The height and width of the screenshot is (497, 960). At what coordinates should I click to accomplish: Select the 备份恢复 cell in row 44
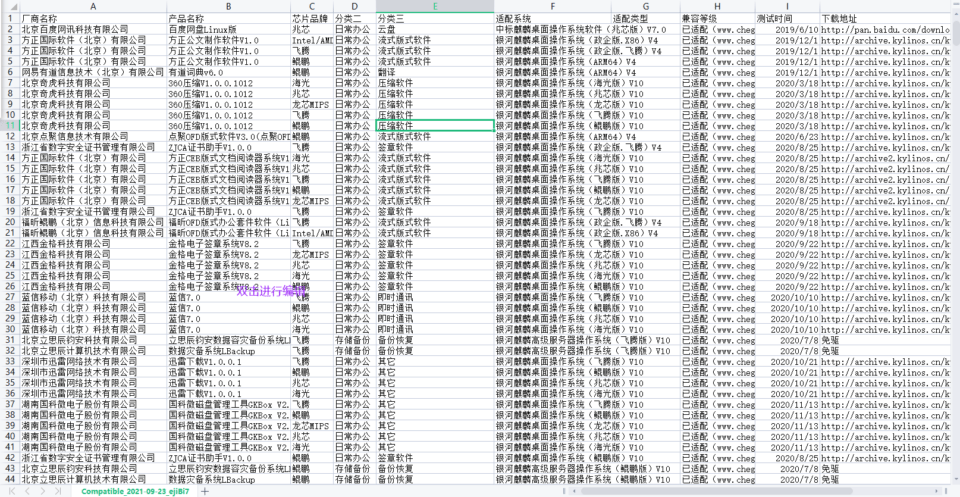coord(435,479)
